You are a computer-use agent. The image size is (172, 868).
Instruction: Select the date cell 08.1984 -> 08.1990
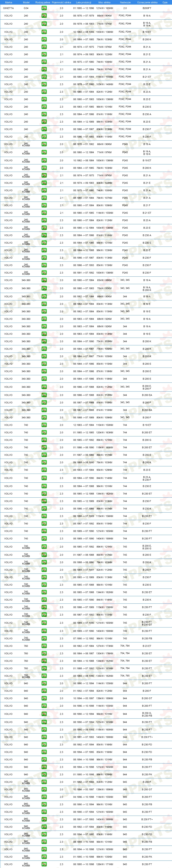[84, 676]
